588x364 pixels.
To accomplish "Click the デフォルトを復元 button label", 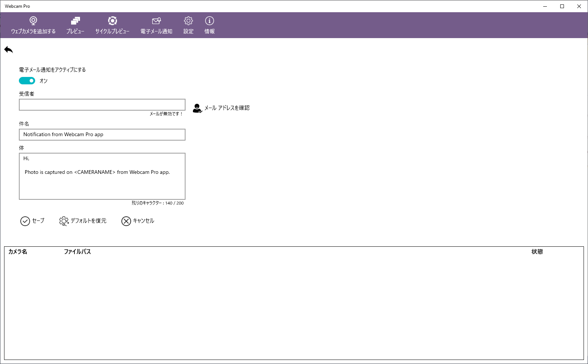I will pos(88,221).
